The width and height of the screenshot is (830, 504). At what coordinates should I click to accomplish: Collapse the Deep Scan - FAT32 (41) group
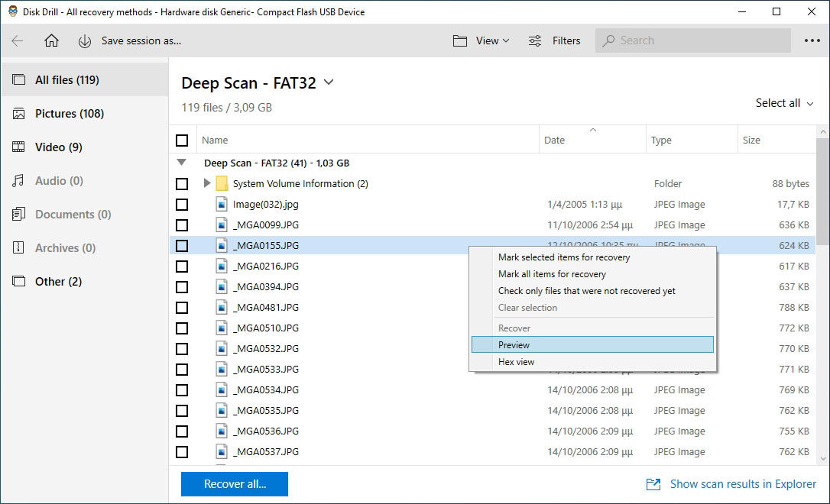(182, 163)
